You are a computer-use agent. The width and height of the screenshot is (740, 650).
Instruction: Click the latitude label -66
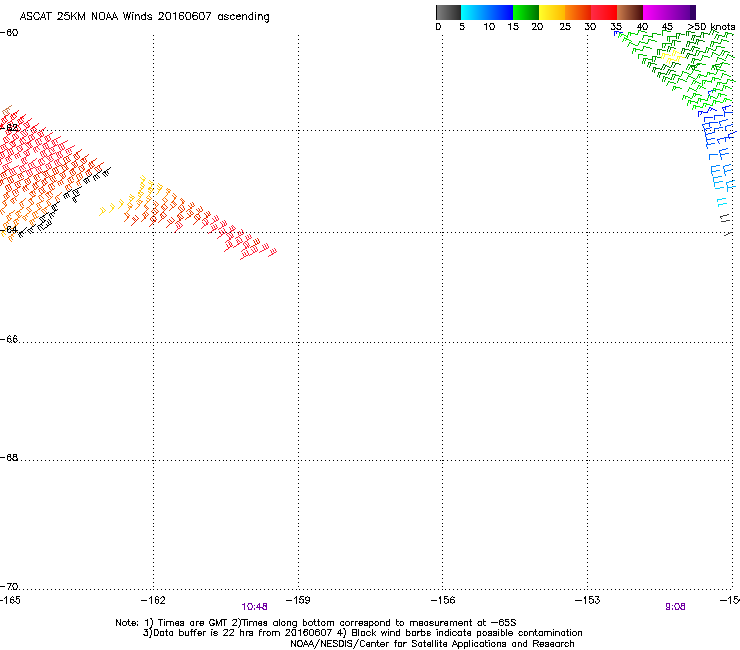[x=9, y=339]
